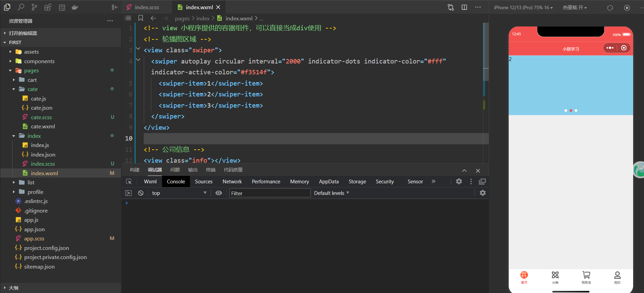This screenshot has height=293, width=644.
Task: Open the Network DevTools tab
Action: [232, 182]
